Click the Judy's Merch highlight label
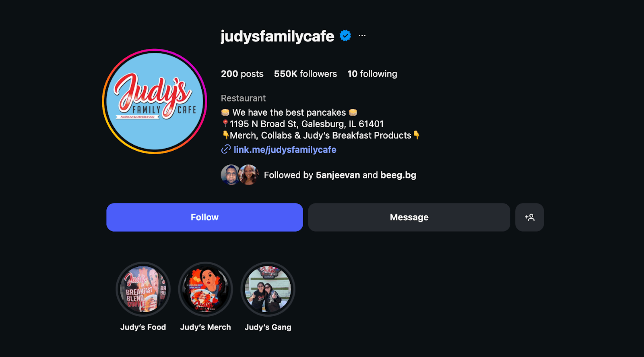644x357 pixels. point(205,327)
